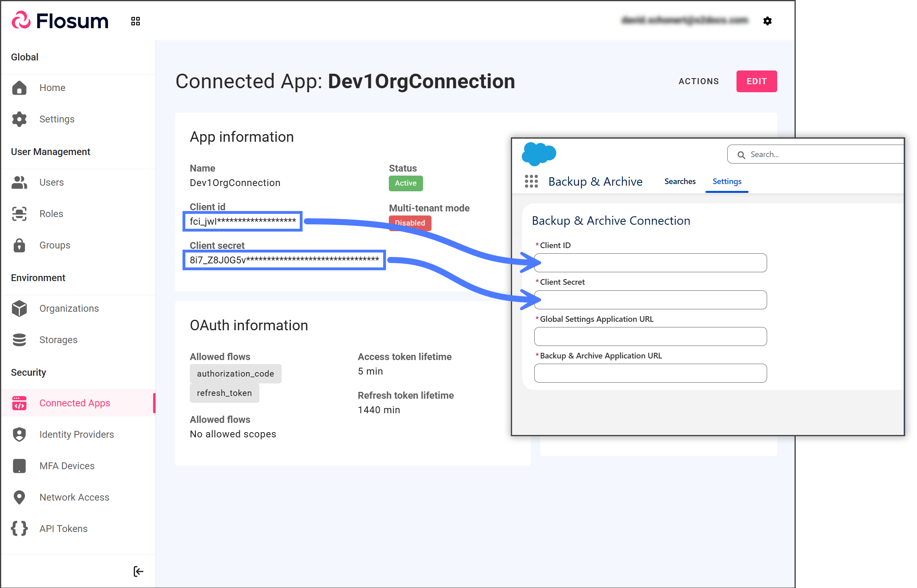The width and height of the screenshot is (917, 588).
Task: Click the Client ID input field
Action: pos(650,263)
